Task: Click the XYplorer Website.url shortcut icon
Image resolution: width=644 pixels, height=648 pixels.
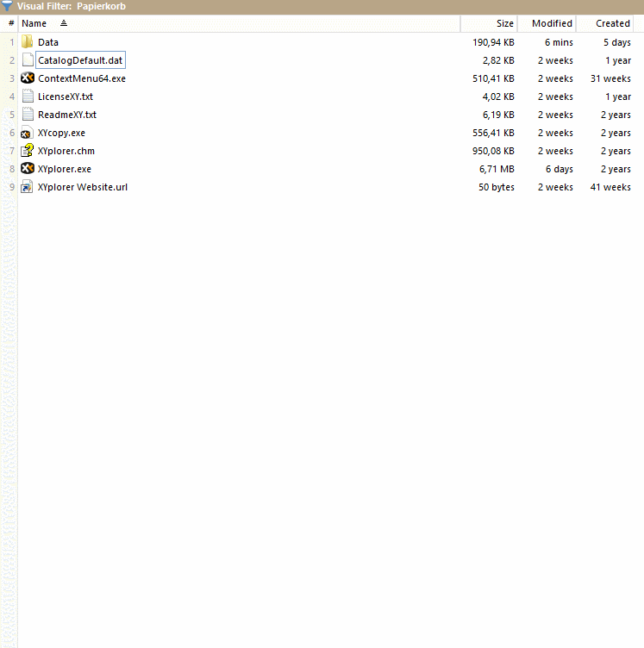Action: click(28, 187)
